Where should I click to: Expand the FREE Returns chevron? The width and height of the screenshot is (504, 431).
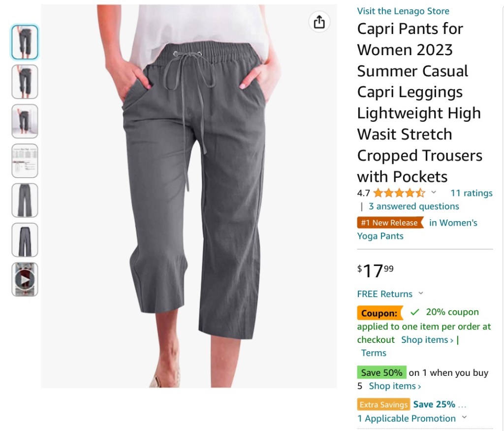click(x=421, y=294)
